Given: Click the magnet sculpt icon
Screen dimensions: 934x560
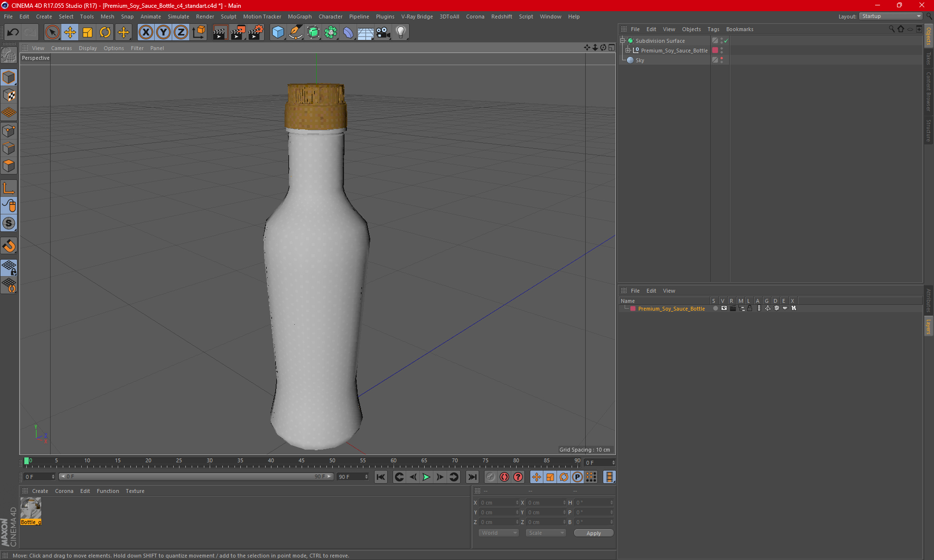Looking at the screenshot, I should [9, 246].
